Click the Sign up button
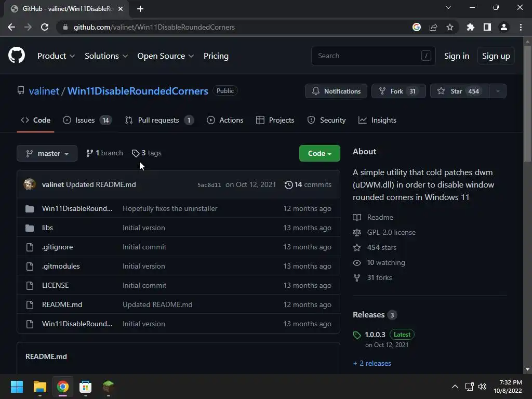The image size is (532, 399). click(496, 56)
